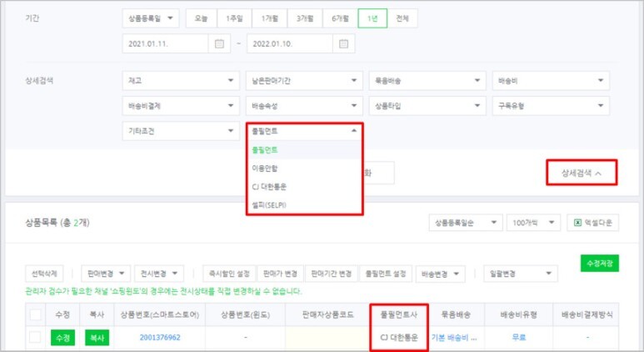
Task: Open the start date calendar picker icon
Action: 219,43
